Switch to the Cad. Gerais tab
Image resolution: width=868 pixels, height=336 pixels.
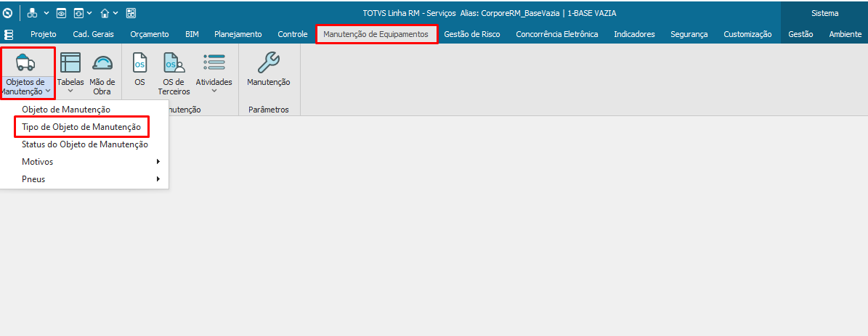click(x=94, y=34)
